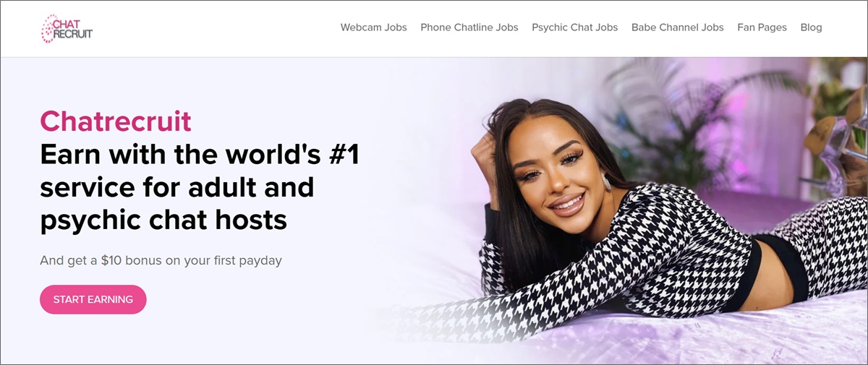
Task: Click the empty white header bar area
Action: [217, 28]
